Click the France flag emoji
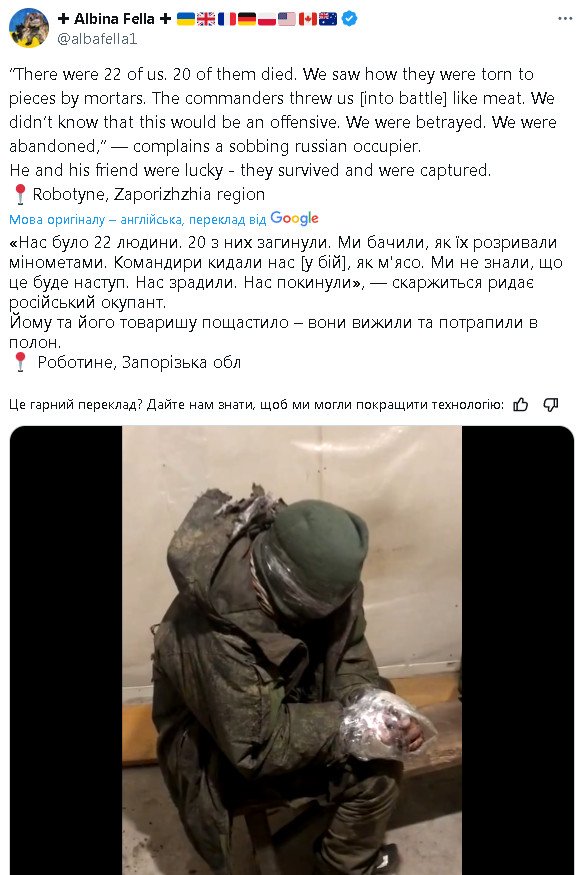 226,19
